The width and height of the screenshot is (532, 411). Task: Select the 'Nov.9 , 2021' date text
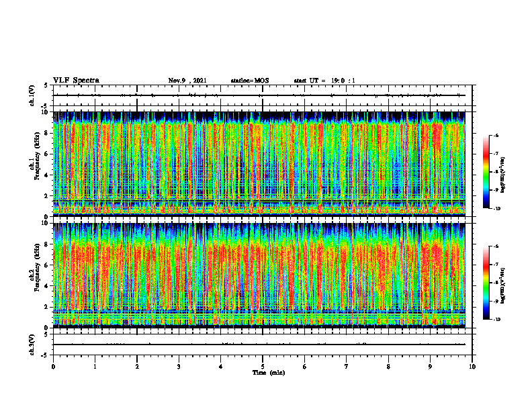tap(187, 81)
